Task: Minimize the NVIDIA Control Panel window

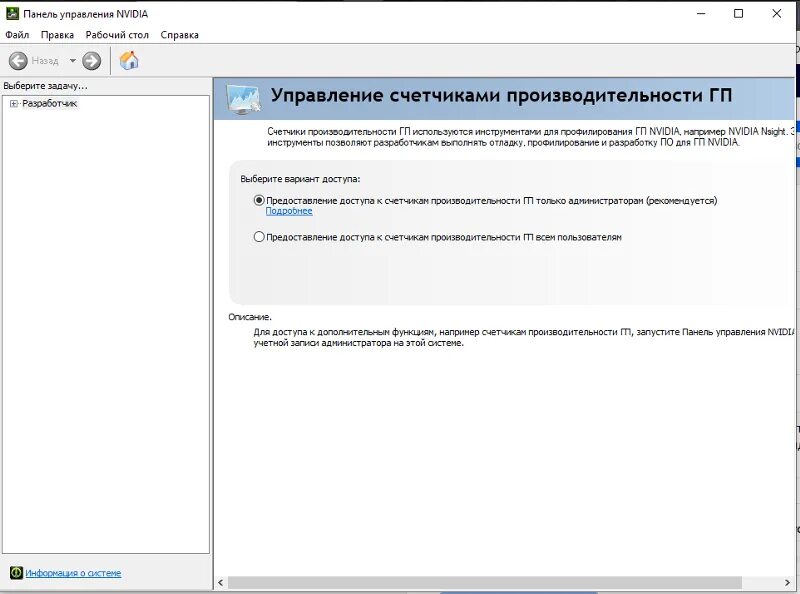Action: coord(701,14)
